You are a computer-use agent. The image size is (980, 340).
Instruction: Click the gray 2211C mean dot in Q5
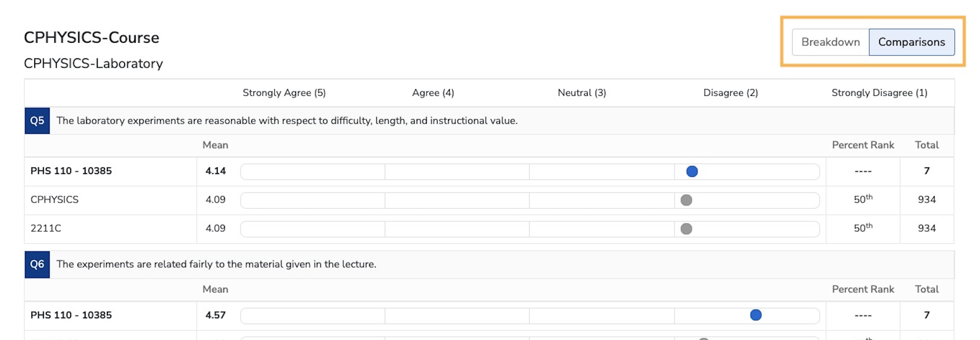click(686, 228)
